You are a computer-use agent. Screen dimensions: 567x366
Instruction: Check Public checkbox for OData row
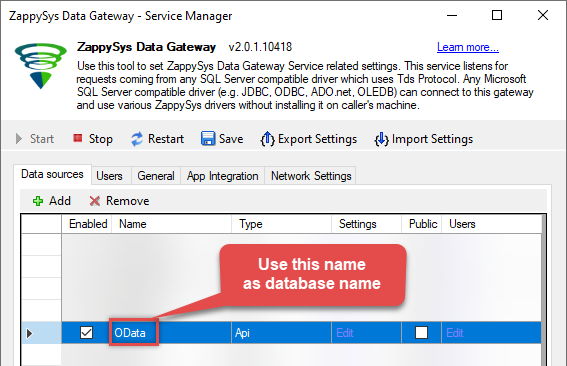point(421,332)
